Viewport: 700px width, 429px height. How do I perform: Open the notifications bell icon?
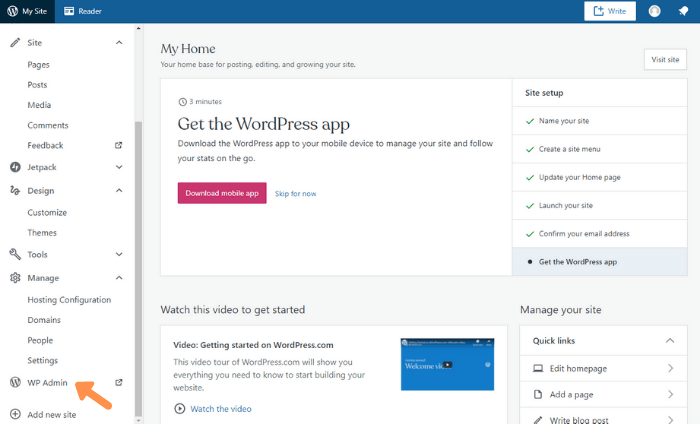click(x=683, y=11)
